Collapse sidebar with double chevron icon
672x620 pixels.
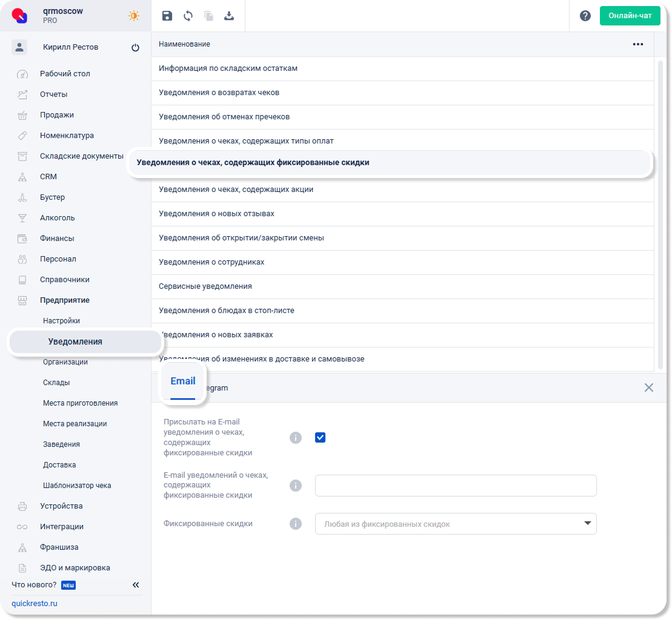point(136,585)
